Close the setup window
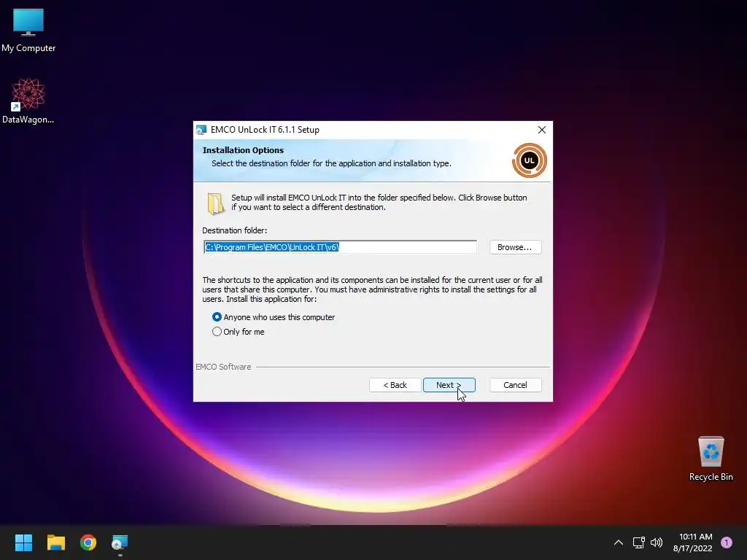 tap(542, 130)
